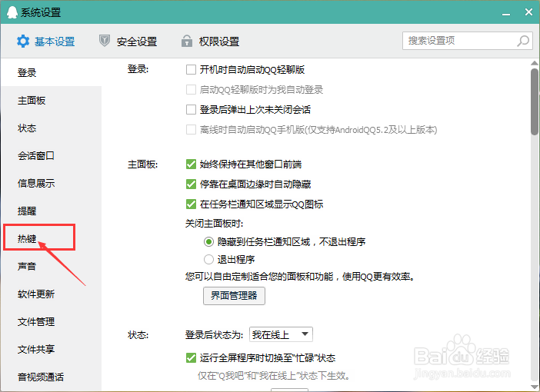The image size is (540, 392).
Task: Switch to the 安全设置 tab
Action: [128, 42]
